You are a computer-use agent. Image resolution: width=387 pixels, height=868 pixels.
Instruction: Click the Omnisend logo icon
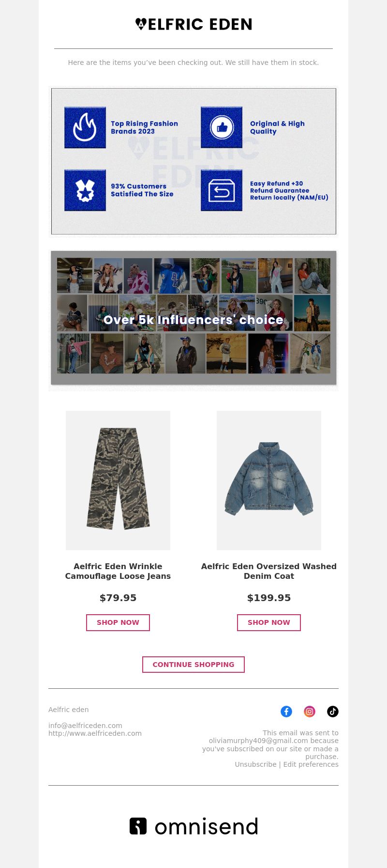click(x=138, y=826)
